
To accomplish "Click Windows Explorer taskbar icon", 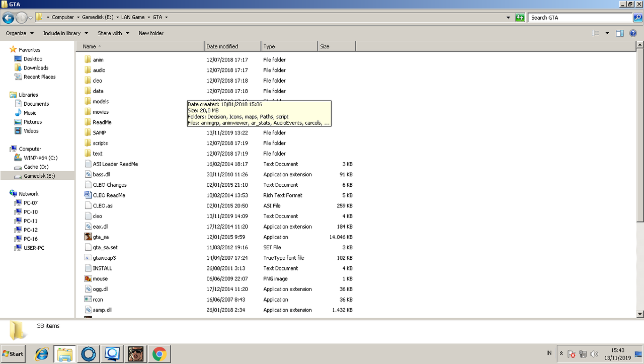I will pyautogui.click(x=64, y=354).
